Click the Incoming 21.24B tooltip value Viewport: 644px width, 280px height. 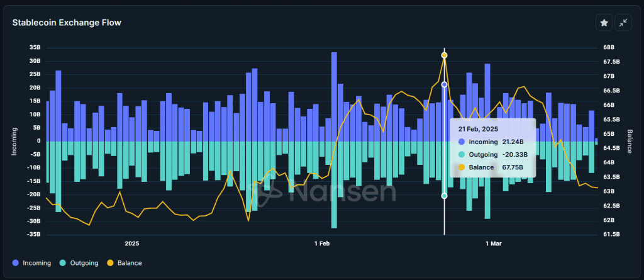pyautogui.click(x=513, y=142)
